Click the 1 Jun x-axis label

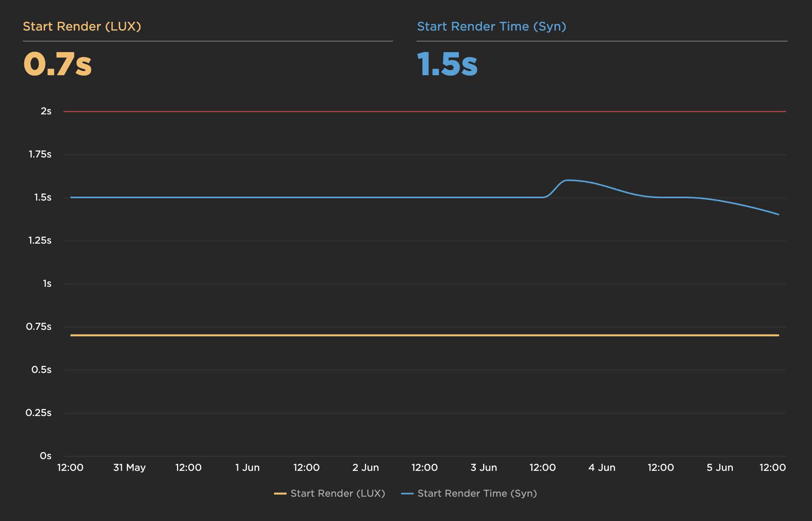click(x=247, y=467)
